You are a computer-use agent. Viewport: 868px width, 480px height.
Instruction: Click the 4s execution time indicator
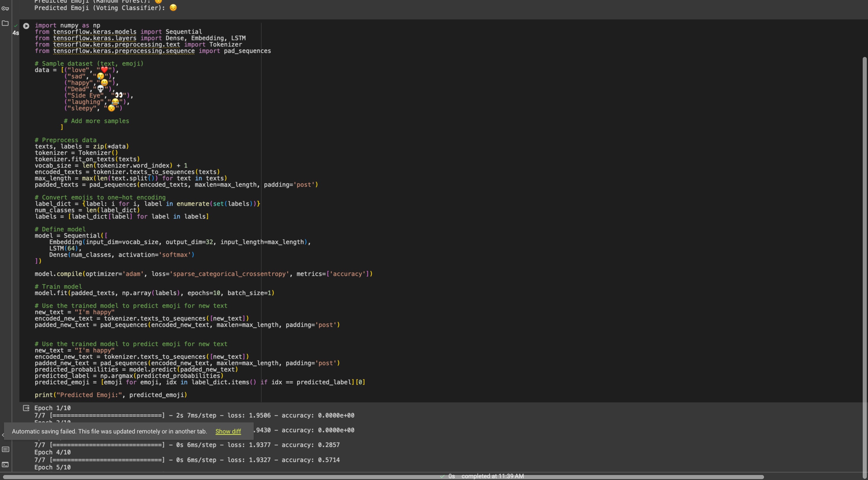click(x=16, y=33)
